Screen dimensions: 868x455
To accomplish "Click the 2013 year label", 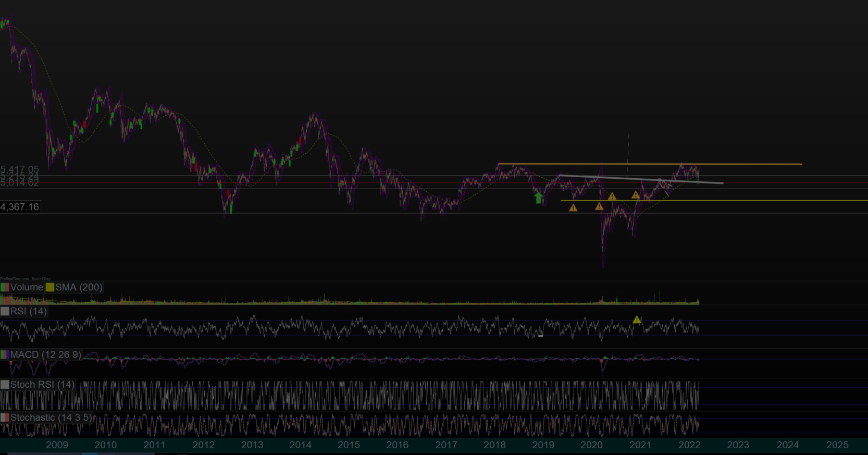I will [252, 445].
